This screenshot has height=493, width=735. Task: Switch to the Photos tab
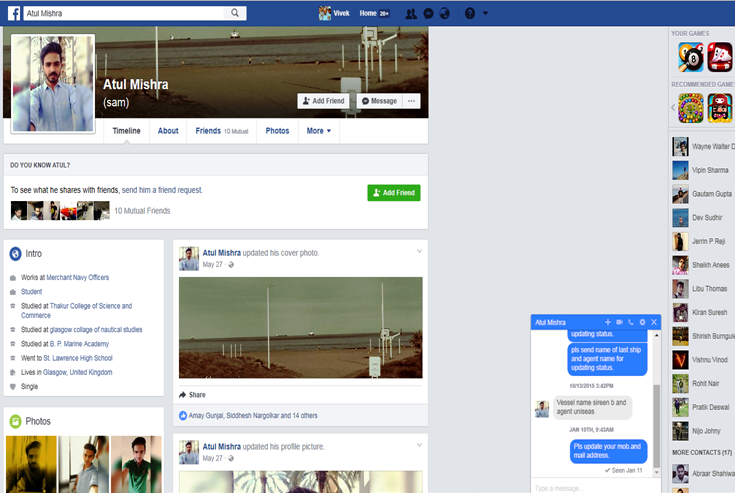[x=277, y=131]
